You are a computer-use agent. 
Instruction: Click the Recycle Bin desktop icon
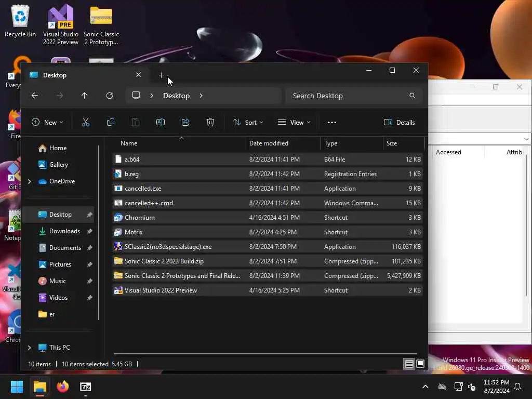pos(20,21)
